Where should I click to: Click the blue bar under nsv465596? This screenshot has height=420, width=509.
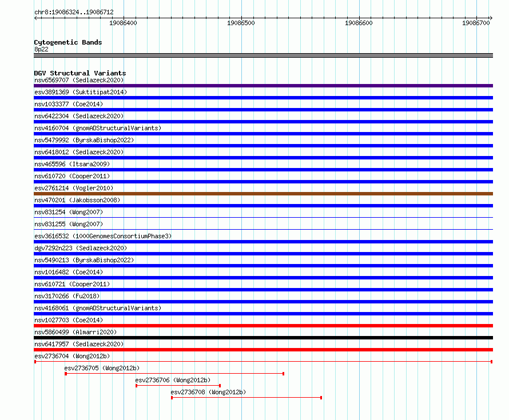[263, 170]
